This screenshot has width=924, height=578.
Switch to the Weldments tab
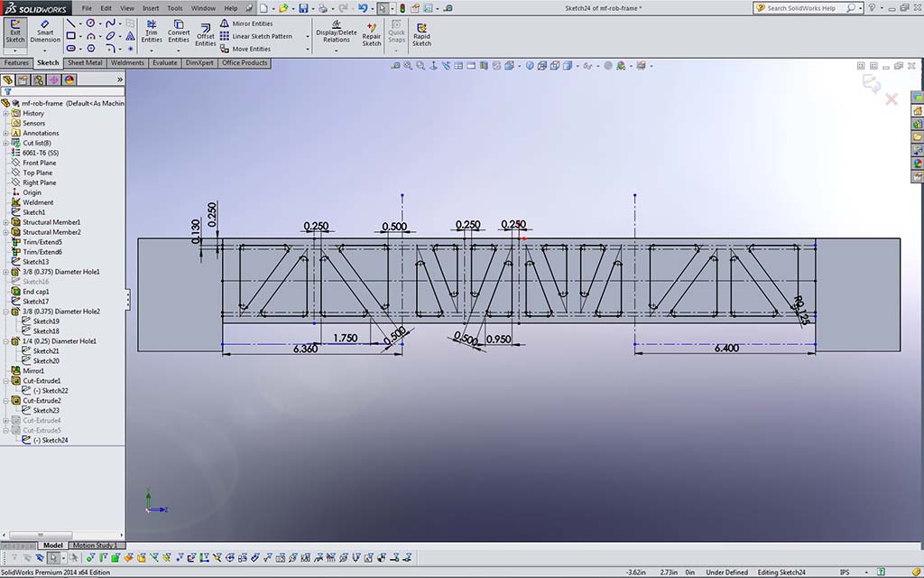(x=127, y=63)
